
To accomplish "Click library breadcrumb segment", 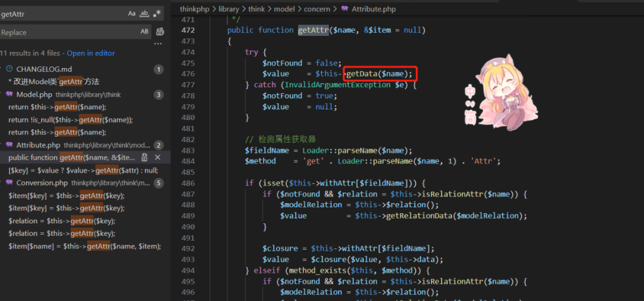I will click(x=230, y=8).
